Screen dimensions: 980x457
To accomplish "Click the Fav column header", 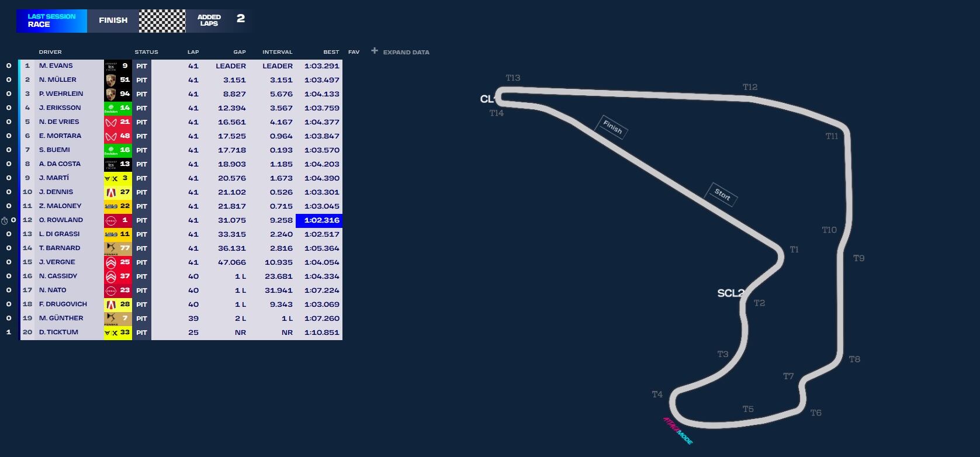I will coord(354,52).
